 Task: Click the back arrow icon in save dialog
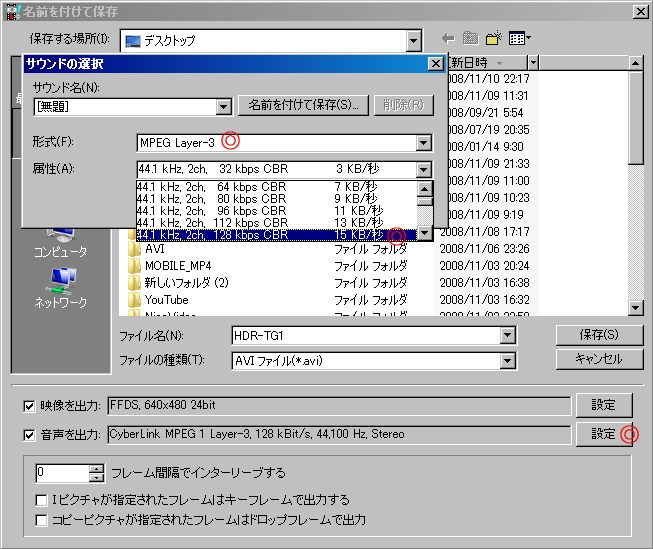448,39
